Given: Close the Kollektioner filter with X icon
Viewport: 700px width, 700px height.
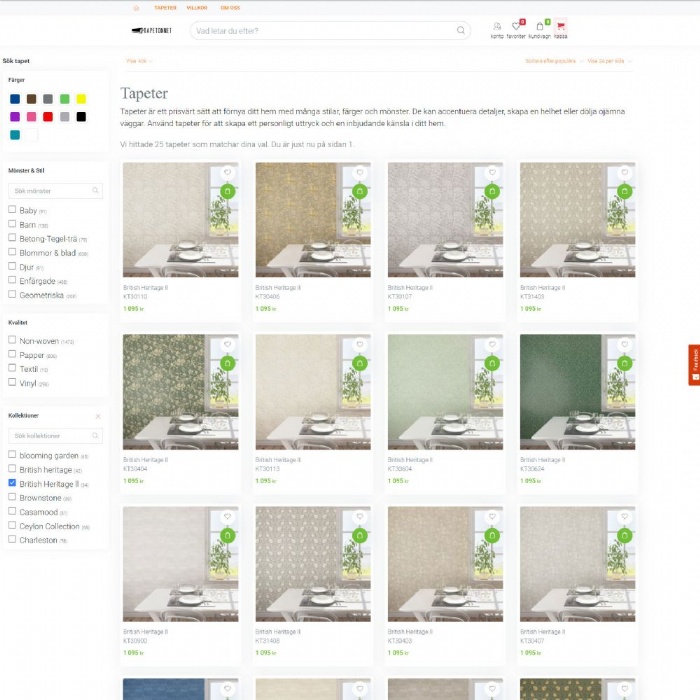Looking at the screenshot, I should 98,416.
